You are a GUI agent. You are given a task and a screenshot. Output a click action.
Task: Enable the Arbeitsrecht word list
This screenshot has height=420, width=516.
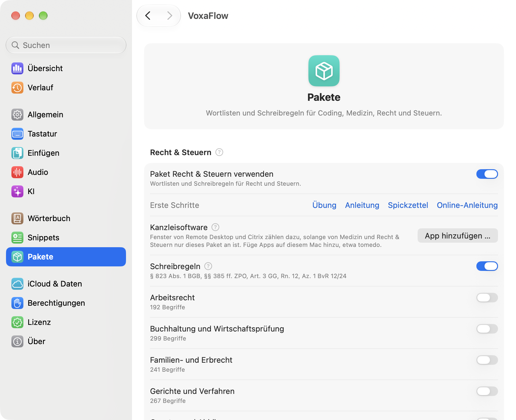[487, 298]
